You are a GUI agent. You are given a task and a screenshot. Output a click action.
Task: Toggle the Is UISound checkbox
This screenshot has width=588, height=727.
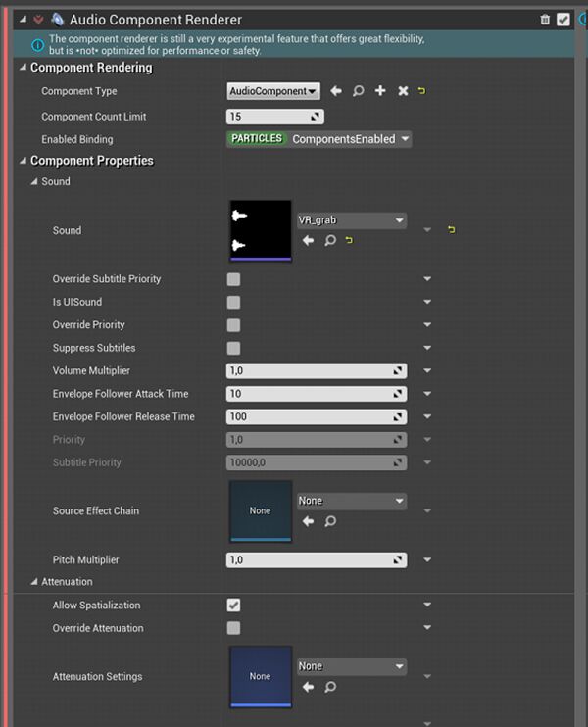[233, 302]
